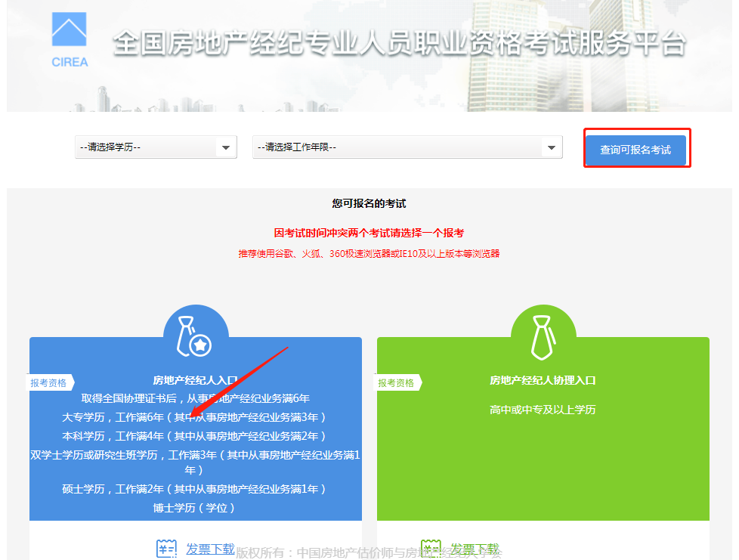This screenshot has height=560, width=739.
Task: Click the CIREA logo
Action: (70, 40)
